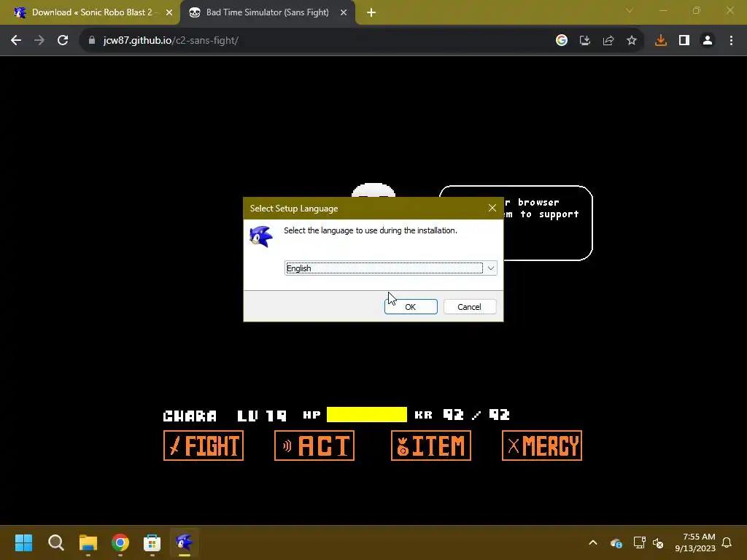Open the Sonic setup taskbar icon
The width and height of the screenshot is (747, 560).
[185, 542]
